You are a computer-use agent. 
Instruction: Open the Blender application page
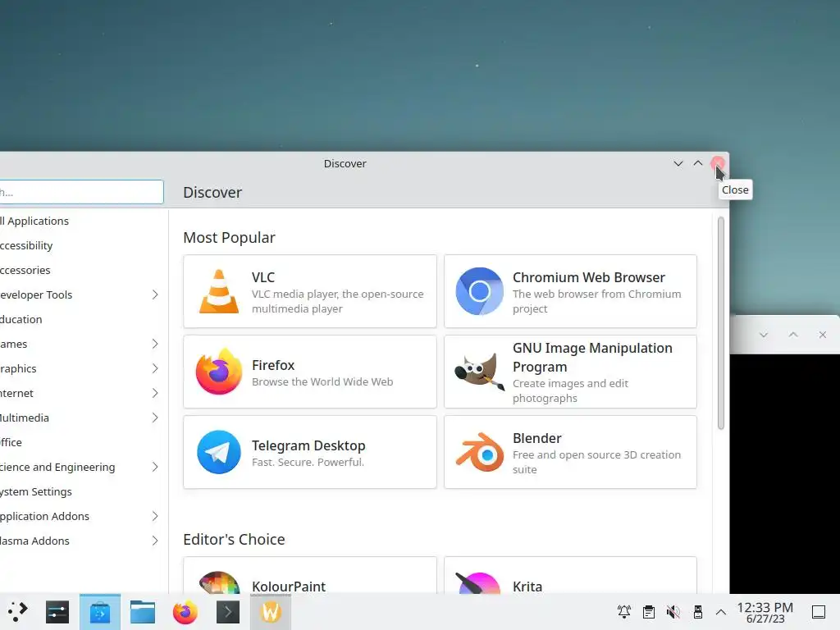click(571, 452)
